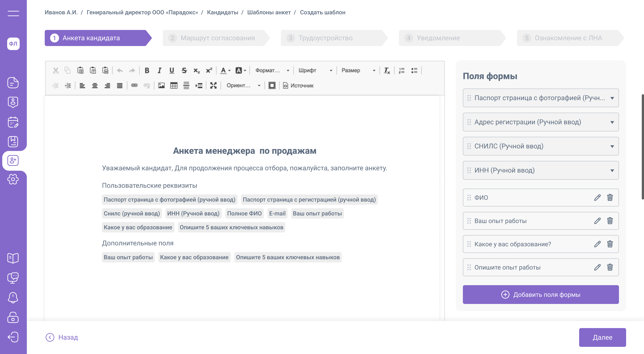
Task: Toggle bold formatting in editor toolbar
Action: click(147, 70)
